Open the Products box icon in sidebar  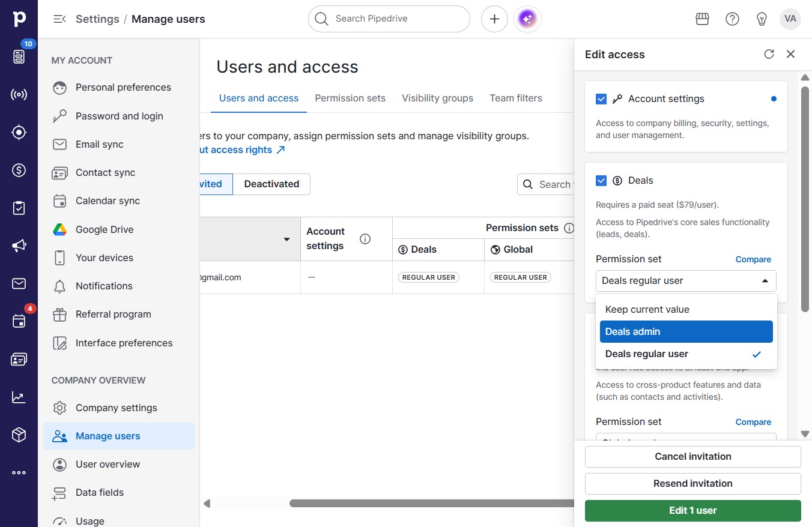(x=19, y=435)
